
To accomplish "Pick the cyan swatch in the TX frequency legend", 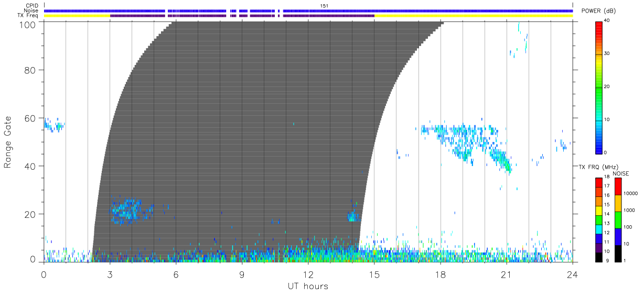I will 598,228.
